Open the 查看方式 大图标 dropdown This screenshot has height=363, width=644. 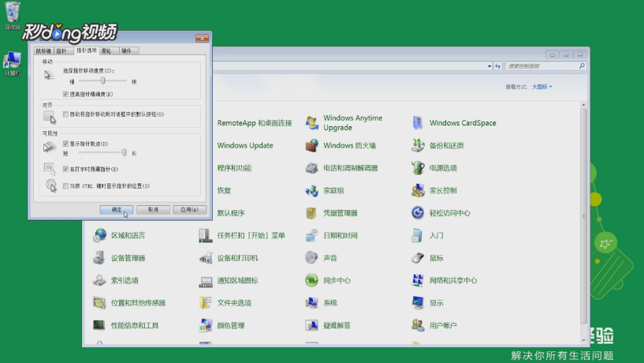(542, 87)
